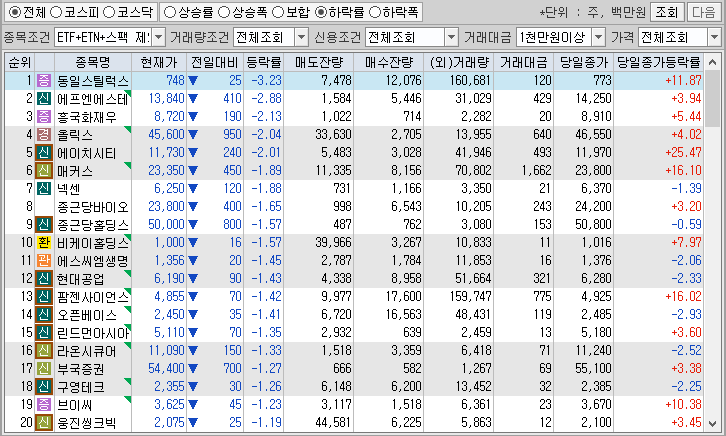Click 넥센 decline rate -1.88
Screen dimensions: 726x436
click(x=267, y=188)
